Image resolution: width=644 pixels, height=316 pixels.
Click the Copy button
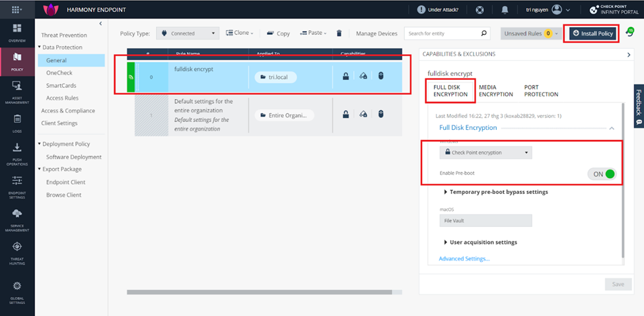tap(278, 33)
